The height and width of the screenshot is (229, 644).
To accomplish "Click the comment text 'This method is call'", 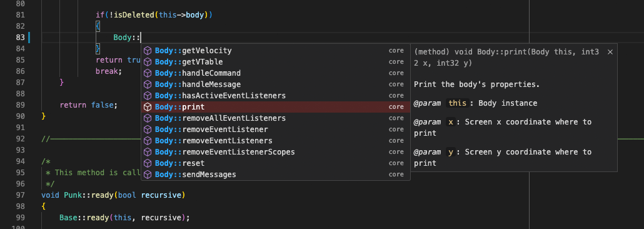I will point(98,173).
